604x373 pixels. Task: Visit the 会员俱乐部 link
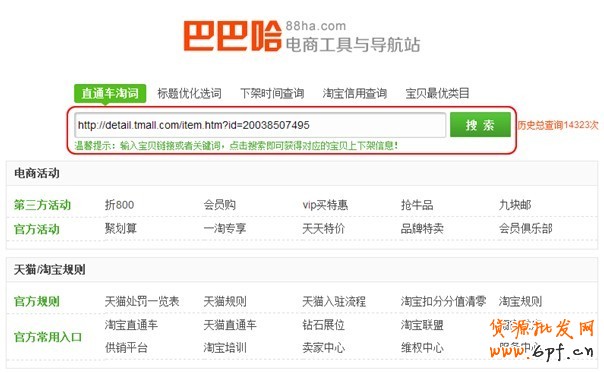point(525,229)
